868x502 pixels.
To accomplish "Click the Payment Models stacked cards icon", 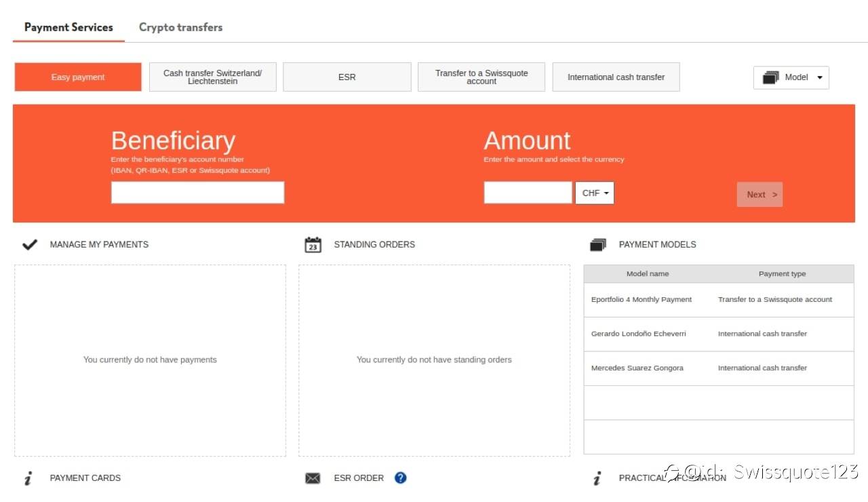I will (597, 245).
